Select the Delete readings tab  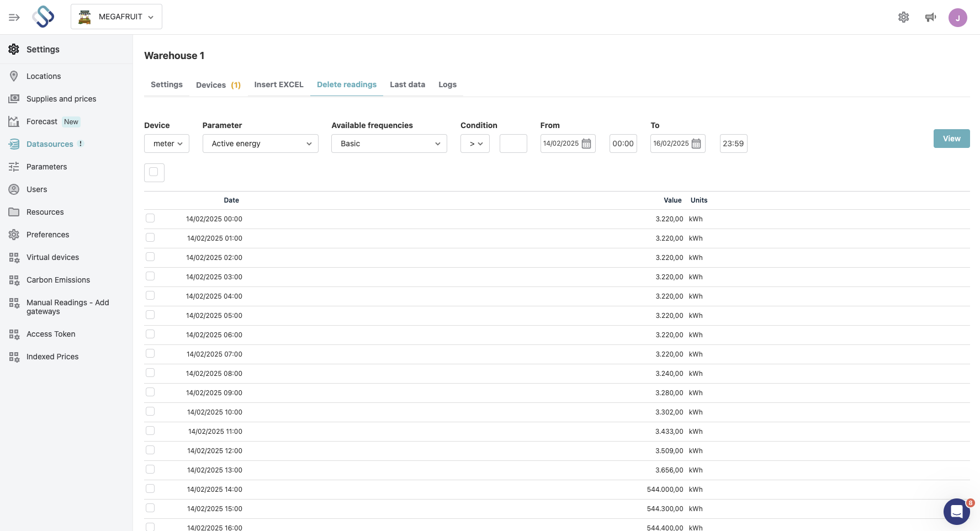click(347, 84)
